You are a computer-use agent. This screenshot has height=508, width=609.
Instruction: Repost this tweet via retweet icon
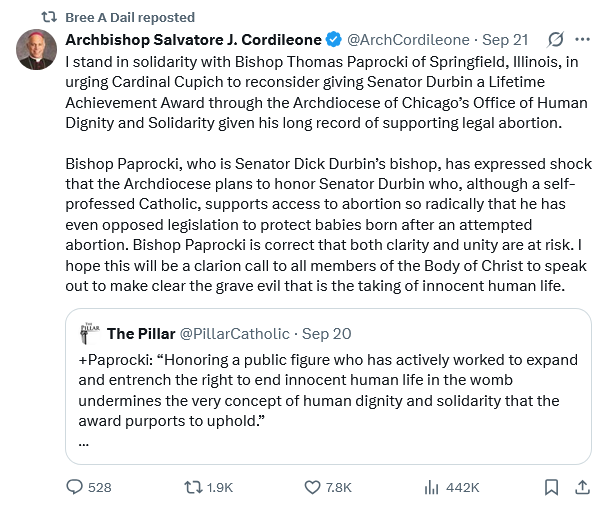(195, 487)
